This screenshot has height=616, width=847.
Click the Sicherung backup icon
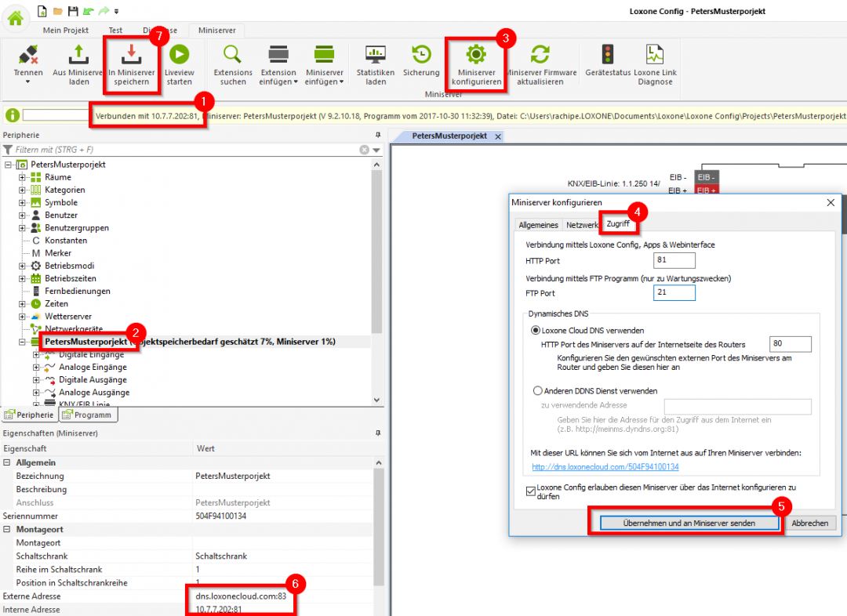coord(421,54)
